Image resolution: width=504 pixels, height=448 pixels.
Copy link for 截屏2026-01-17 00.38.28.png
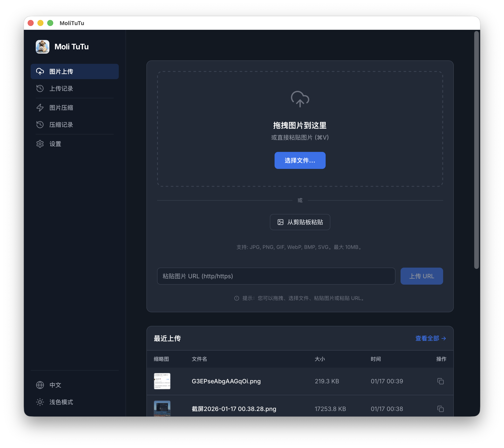click(x=441, y=409)
